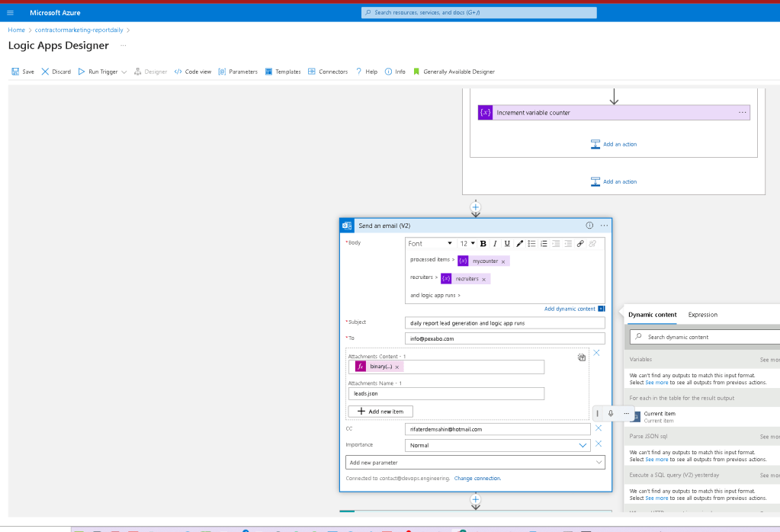Remove the recruiters variable token
The width and height of the screenshot is (780, 532).
coord(483,280)
